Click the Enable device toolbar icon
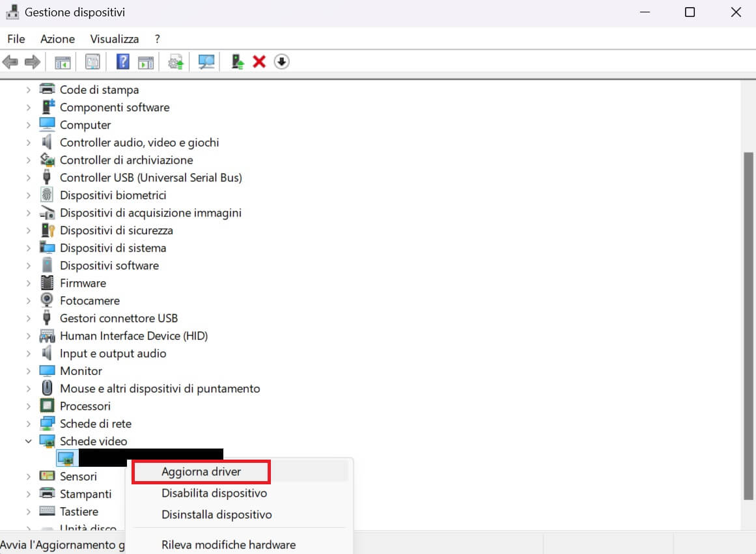The image size is (756, 554). coord(237,62)
